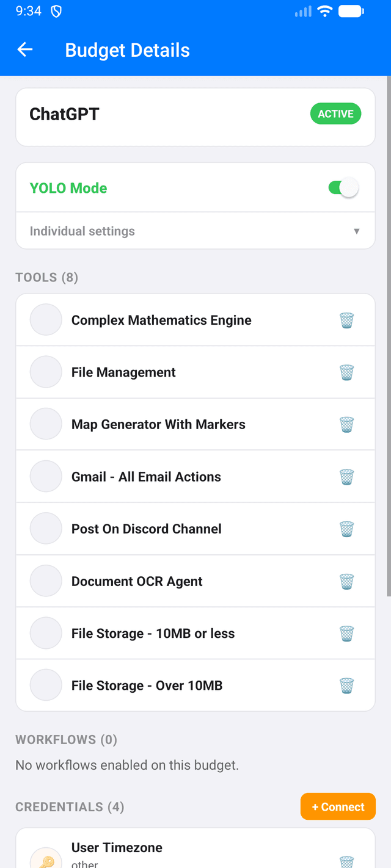Disable YOLO Mode

[x=343, y=187]
